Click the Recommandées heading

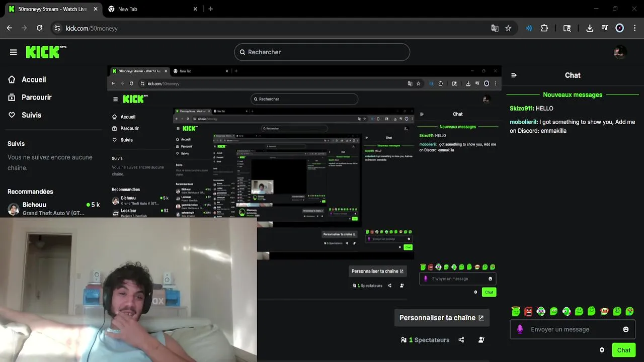pos(30,192)
